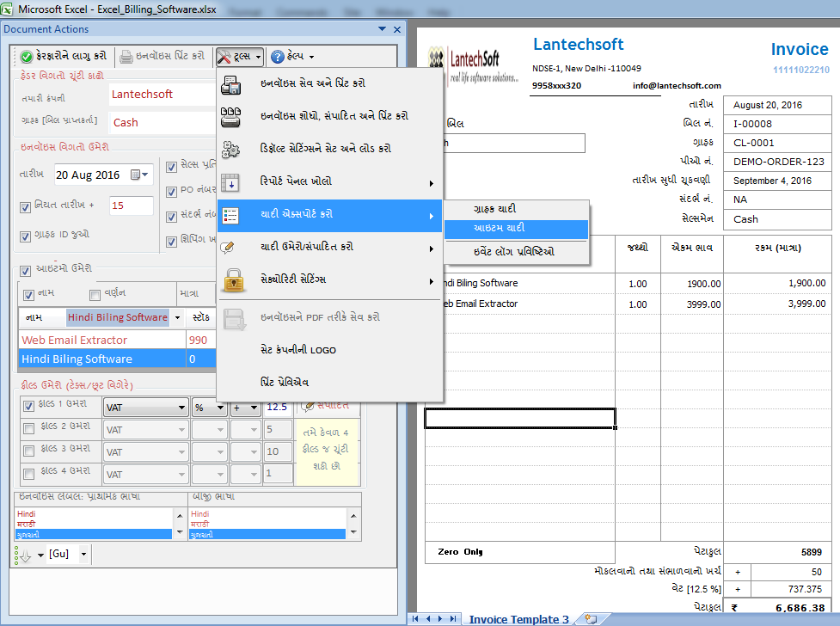Click the due days field showing 15
Screen dimensions: 840x626
[132, 206]
